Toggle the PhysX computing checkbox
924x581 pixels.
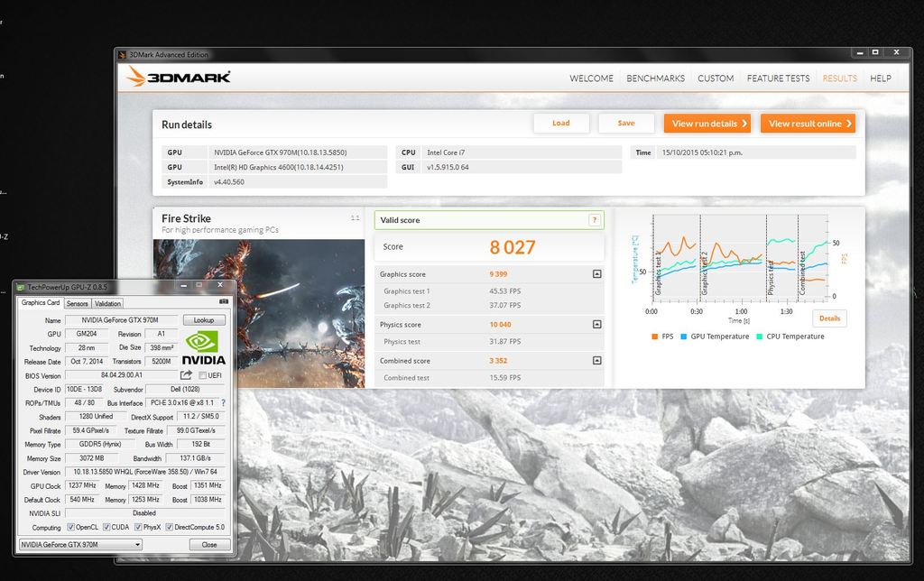[x=138, y=527]
